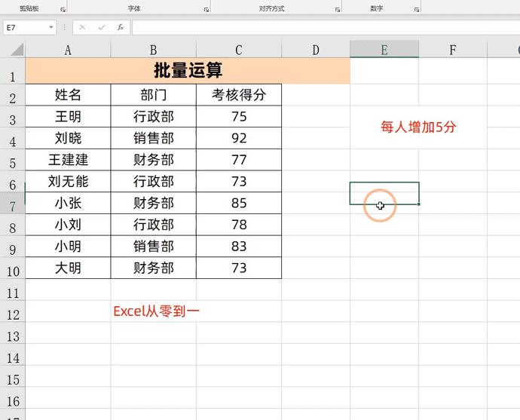
Task: Click the merged title cell 批量运算
Action: click(x=188, y=71)
